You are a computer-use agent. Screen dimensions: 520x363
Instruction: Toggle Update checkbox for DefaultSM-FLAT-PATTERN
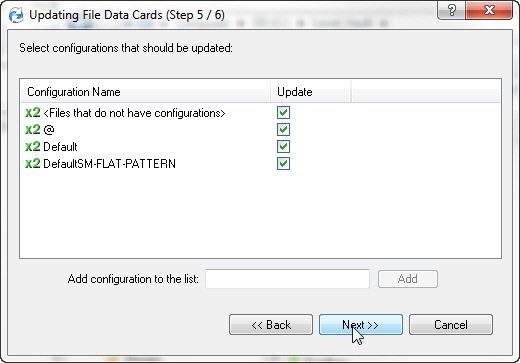click(283, 164)
